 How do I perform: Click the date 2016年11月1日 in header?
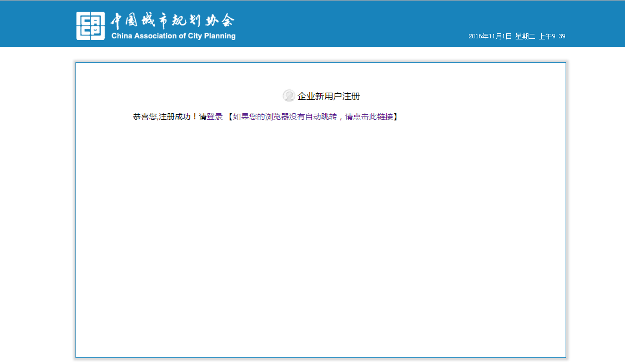[490, 37]
